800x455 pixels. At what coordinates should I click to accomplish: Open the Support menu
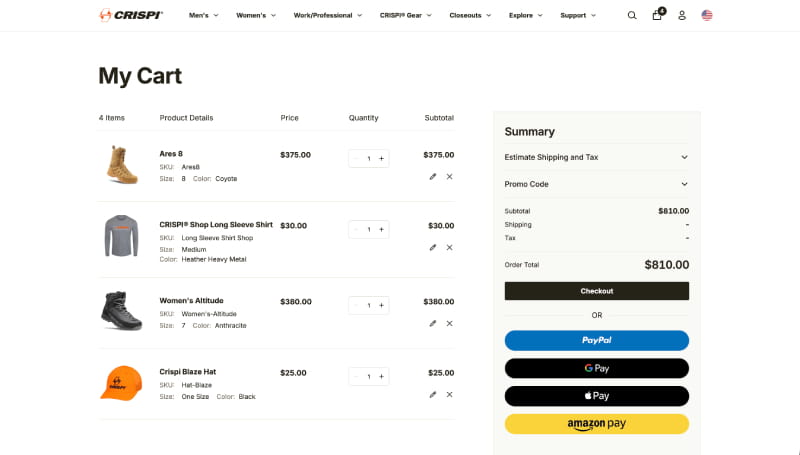(577, 15)
